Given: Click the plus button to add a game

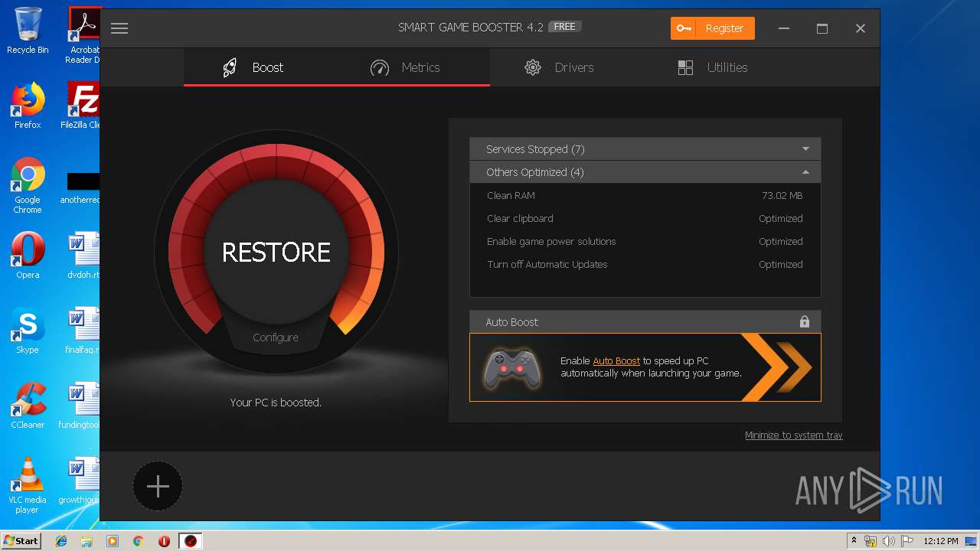Looking at the screenshot, I should point(158,486).
